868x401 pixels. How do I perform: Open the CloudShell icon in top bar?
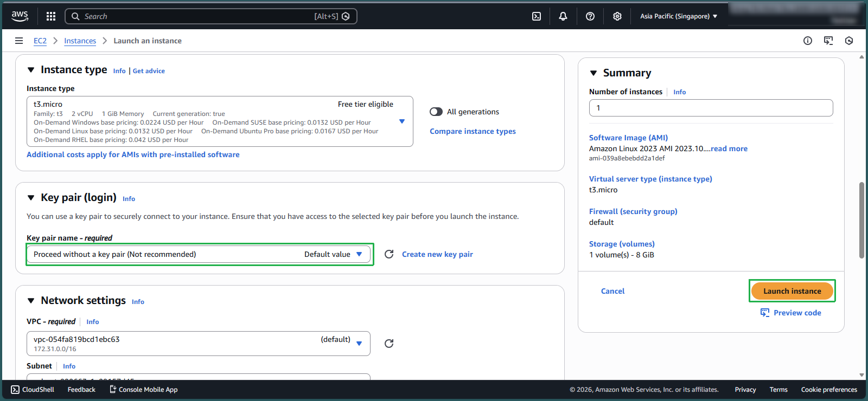pyautogui.click(x=537, y=16)
